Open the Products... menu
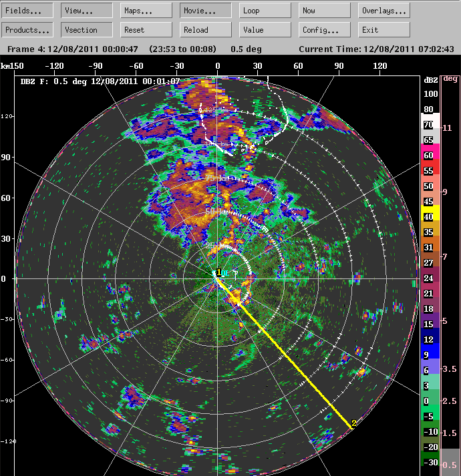 click(27, 30)
